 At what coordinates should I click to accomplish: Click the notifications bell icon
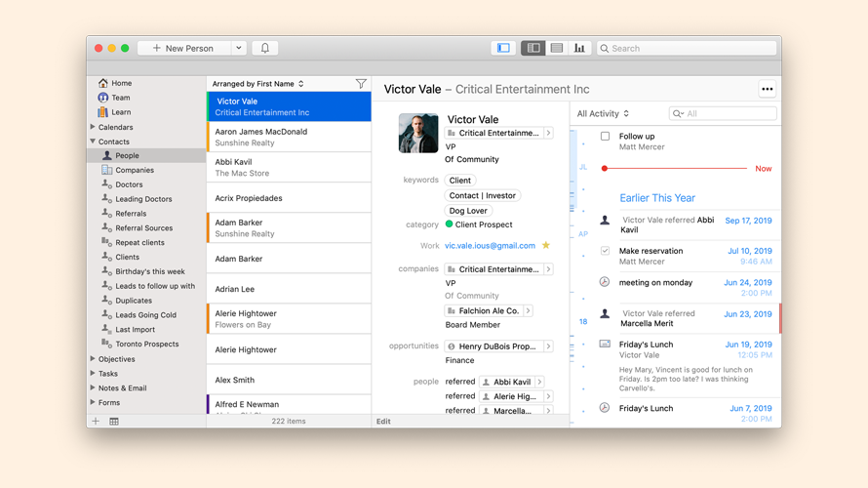(x=265, y=48)
